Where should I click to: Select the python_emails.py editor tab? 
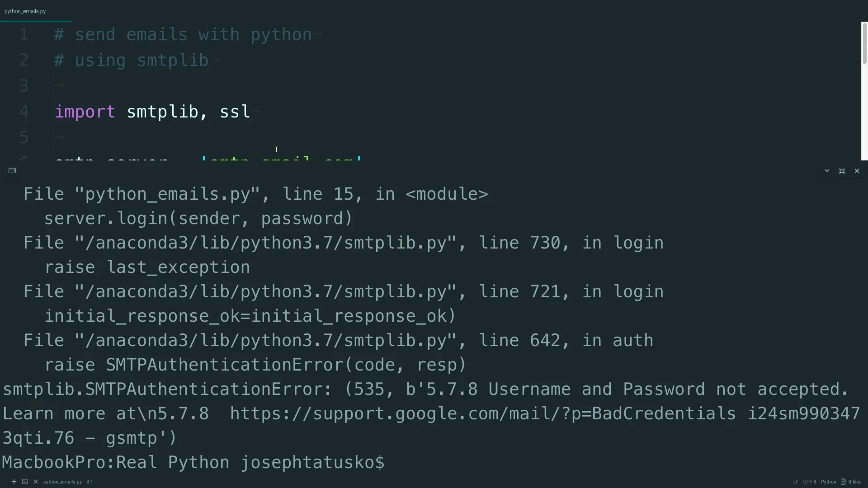click(25, 11)
